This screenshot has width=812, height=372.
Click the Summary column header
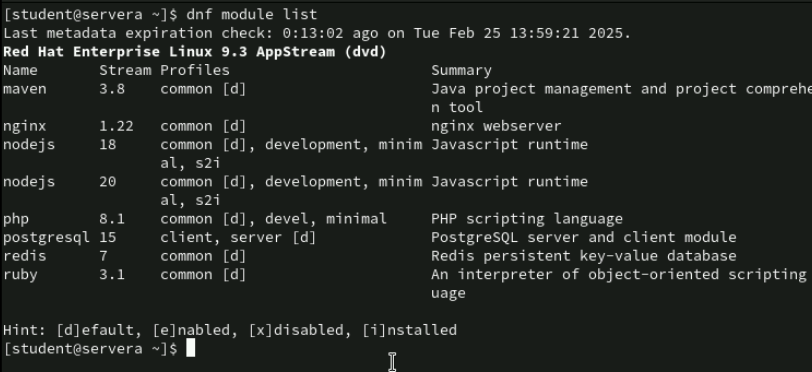tap(461, 70)
